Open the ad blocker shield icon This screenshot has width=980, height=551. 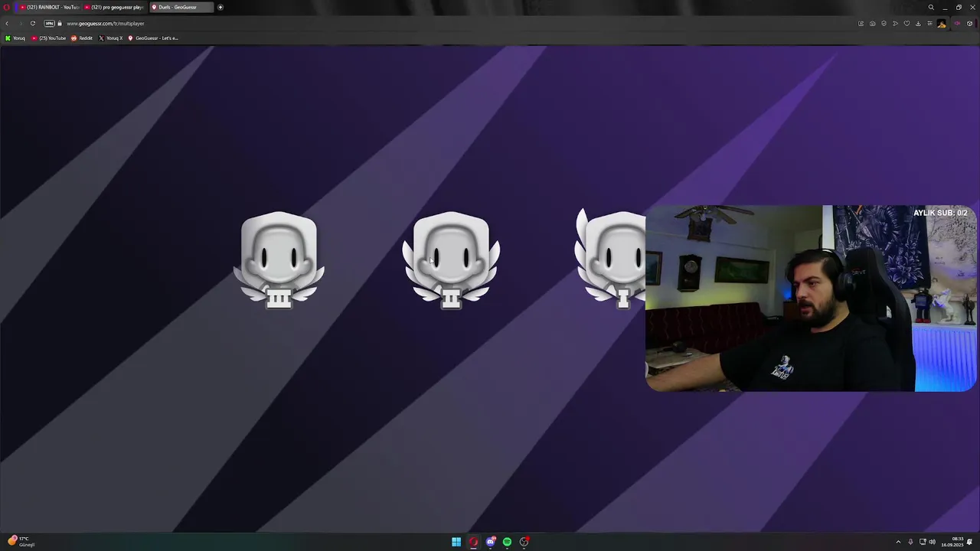(884, 23)
